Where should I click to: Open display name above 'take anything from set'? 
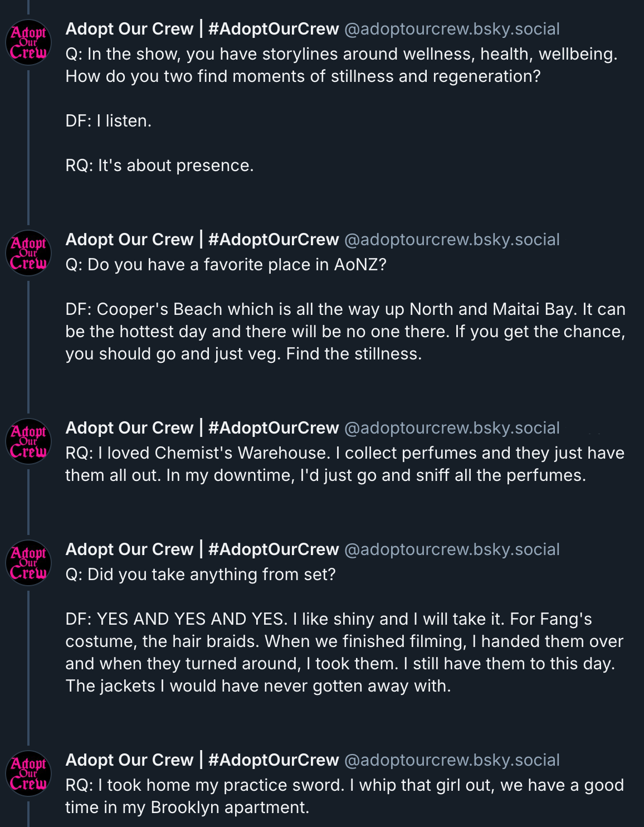[202, 549]
